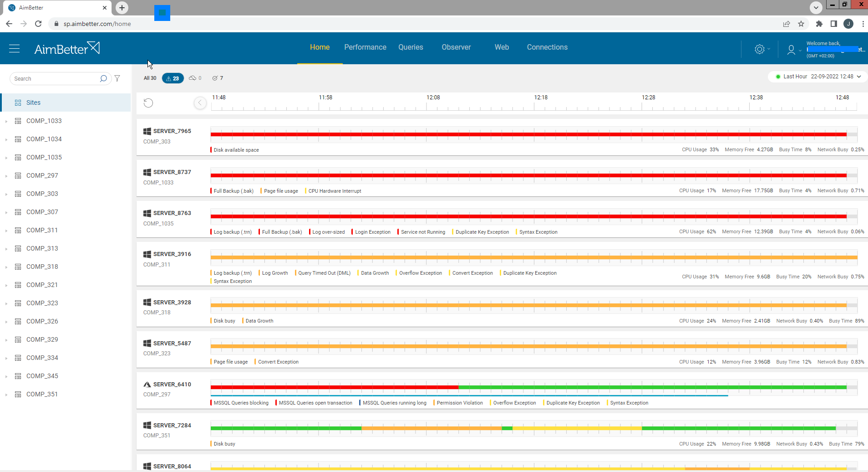This screenshot has height=472, width=868.
Task: Expand the COMP_1034 tree node
Action: click(6, 139)
